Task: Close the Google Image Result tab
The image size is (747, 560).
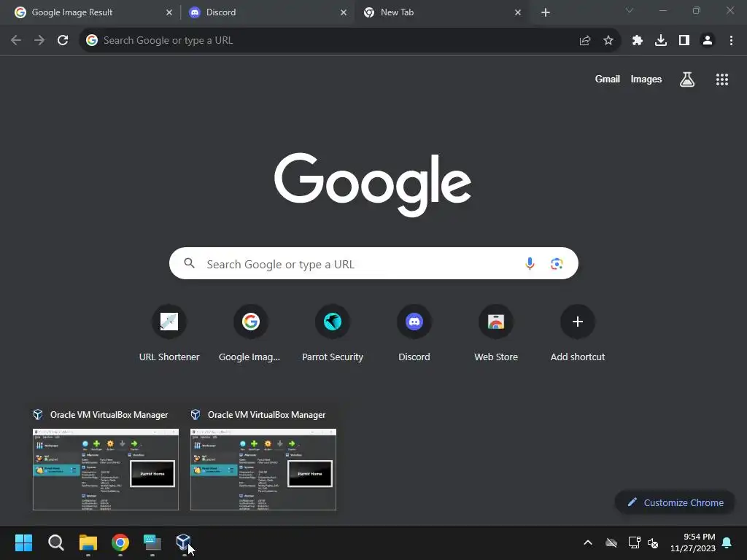Action: coord(169,13)
